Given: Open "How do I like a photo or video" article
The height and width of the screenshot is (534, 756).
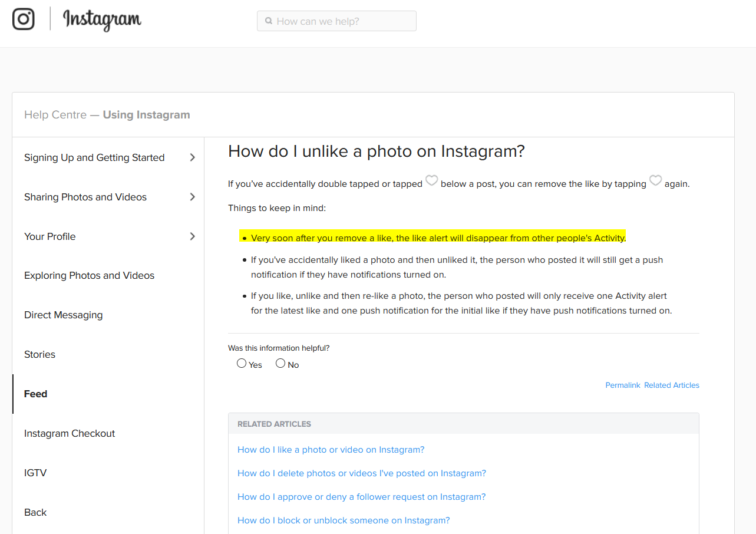Looking at the screenshot, I should [331, 450].
